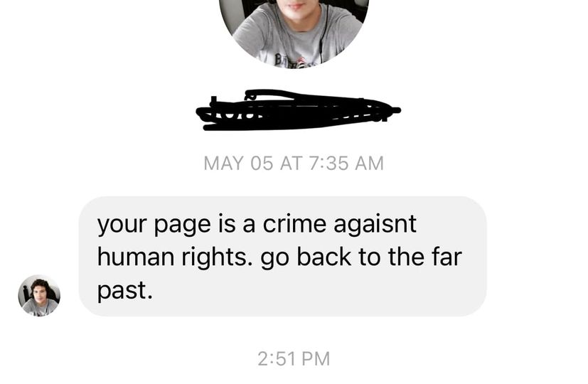Tap the word 'AT' in date header
Image resolution: width=588 pixels, height=384 pixels.
(291, 163)
